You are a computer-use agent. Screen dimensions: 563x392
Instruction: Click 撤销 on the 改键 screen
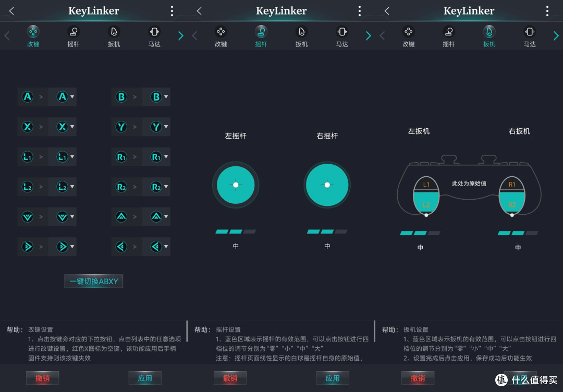(42, 378)
